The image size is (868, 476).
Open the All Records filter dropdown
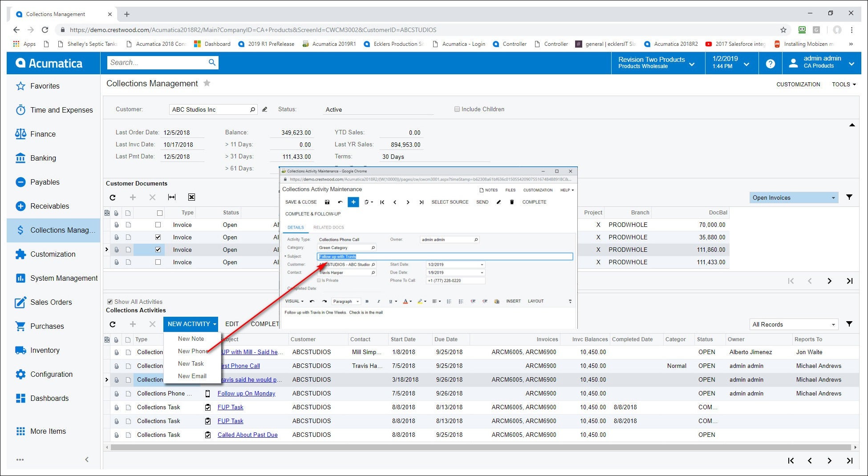(794, 324)
